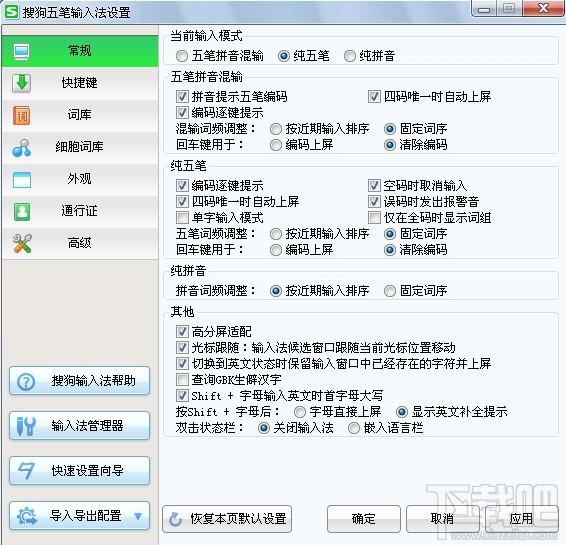This screenshot has width=566, height=545.
Task: Select 五笔拼音混输 input mode
Action: 182,56
